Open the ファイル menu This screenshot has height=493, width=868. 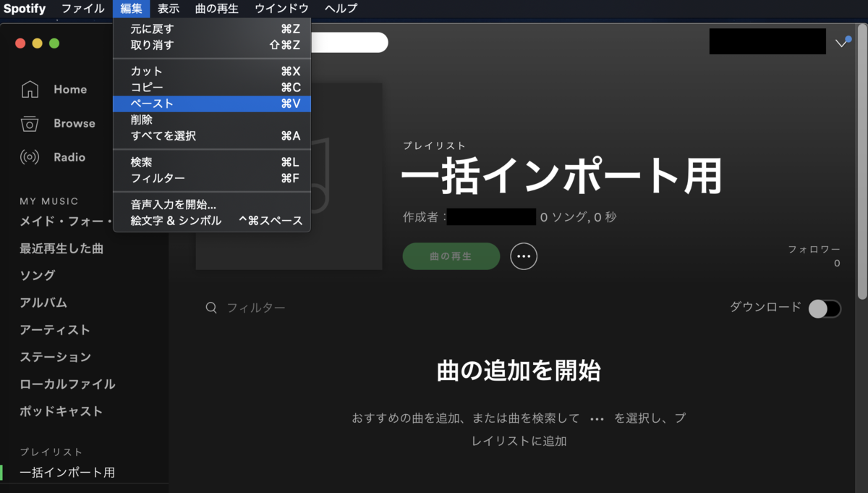82,9
